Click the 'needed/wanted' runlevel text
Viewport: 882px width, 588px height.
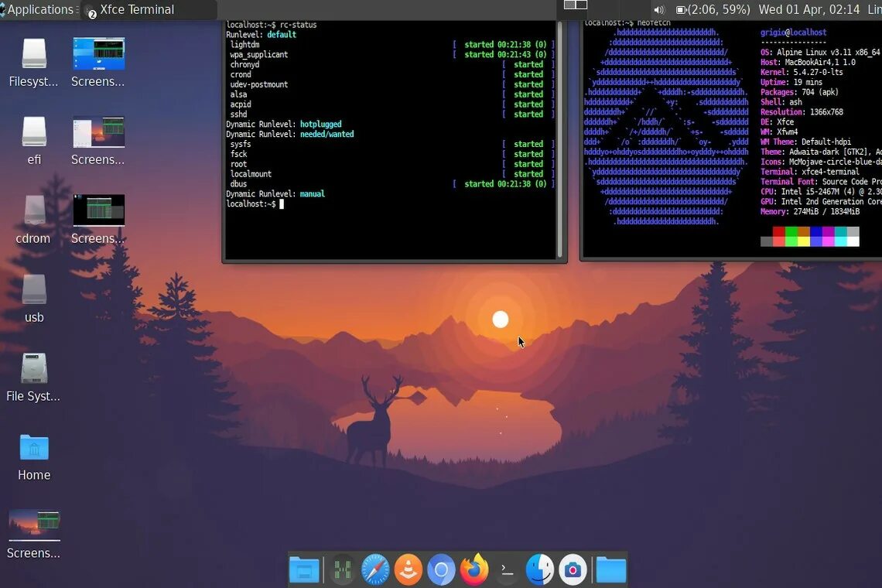point(326,135)
